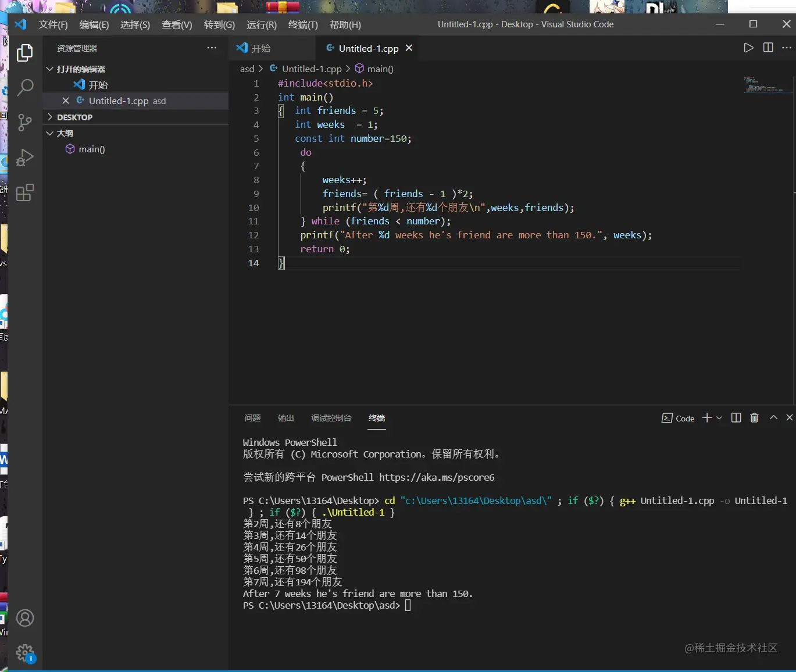Switch to the 问题 panel tab
This screenshot has height=672, width=796.
coord(252,418)
